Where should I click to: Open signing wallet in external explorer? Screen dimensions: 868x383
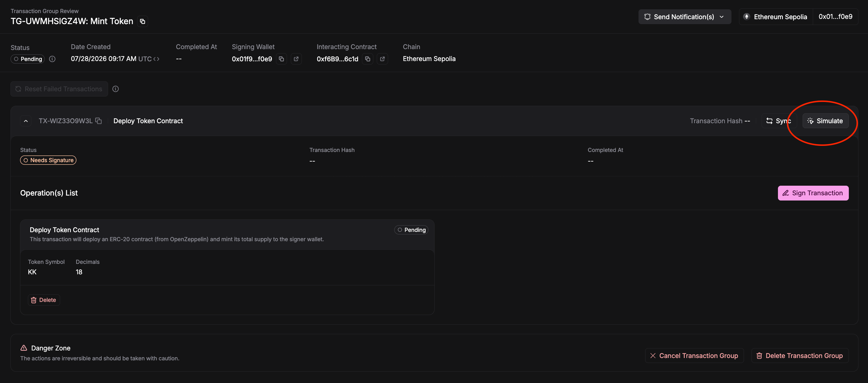pyautogui.click(x=296, y=59)
